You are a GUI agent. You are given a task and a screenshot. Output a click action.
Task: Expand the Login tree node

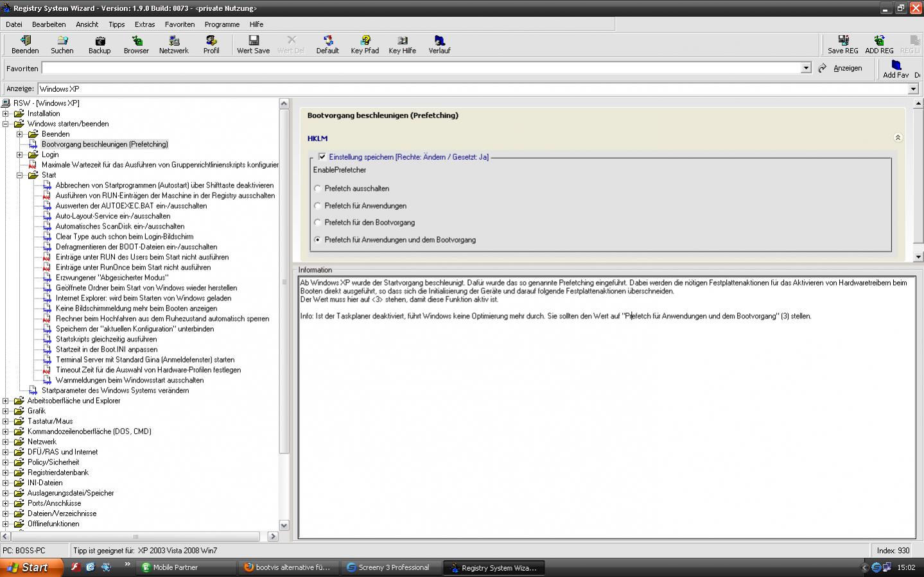pos(20,155)
